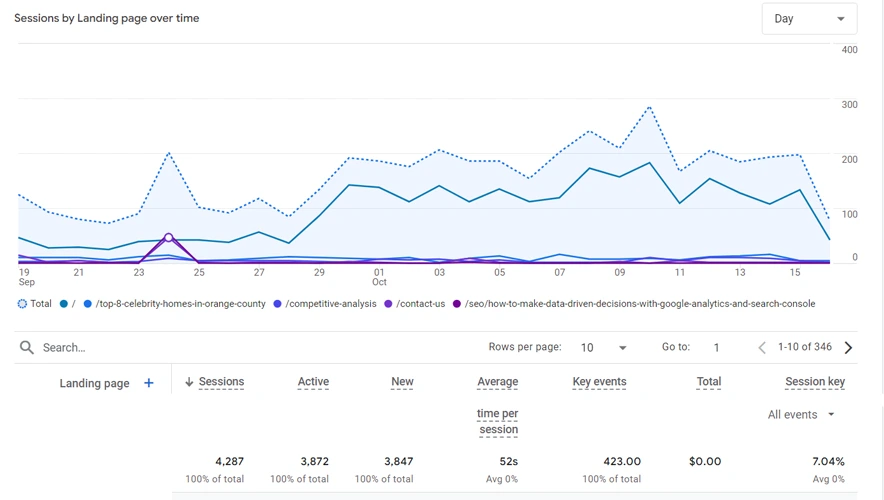Image resolution: width=884 pixels, height=500 pixels.
Task: Click the 52s average time value
Action: point(509,461)
